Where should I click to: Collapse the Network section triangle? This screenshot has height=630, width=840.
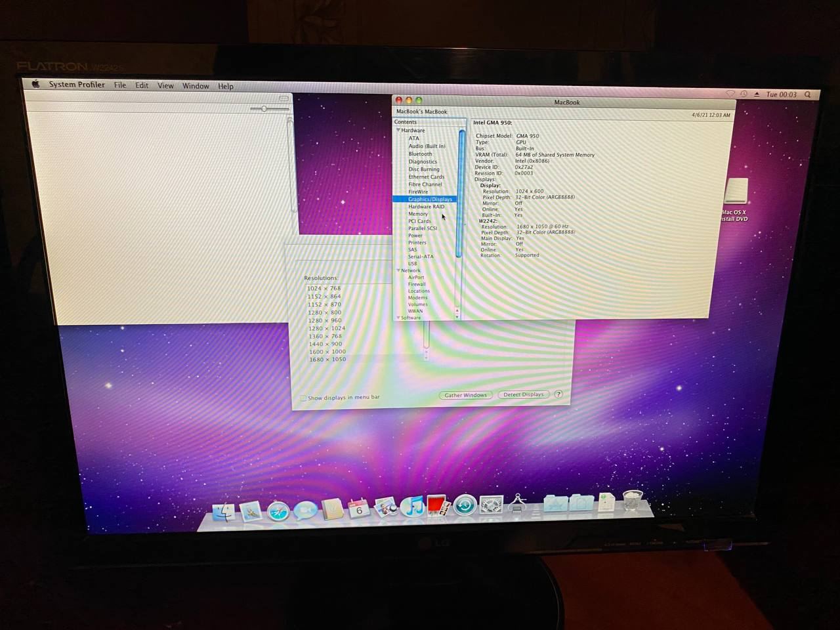[x=398, y=270]
